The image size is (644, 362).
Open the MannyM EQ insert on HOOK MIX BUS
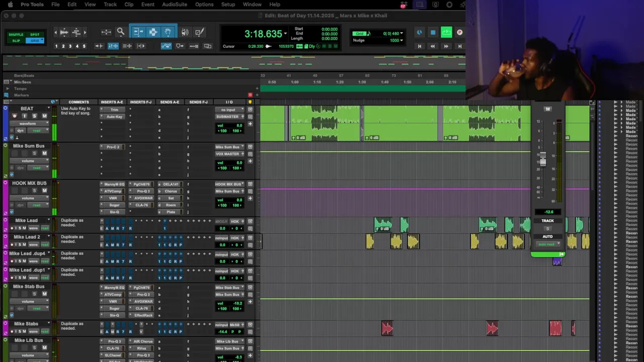tap(114, 184)
